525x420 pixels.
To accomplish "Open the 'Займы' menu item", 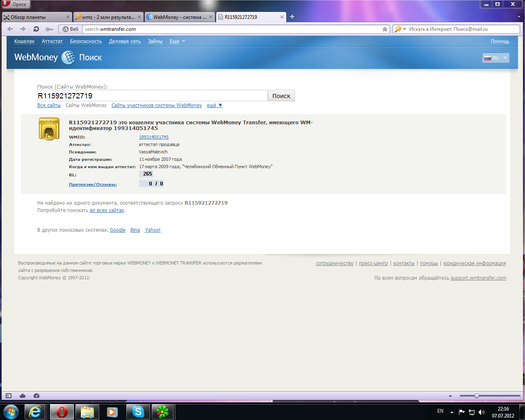I will [x=155, y=41].
